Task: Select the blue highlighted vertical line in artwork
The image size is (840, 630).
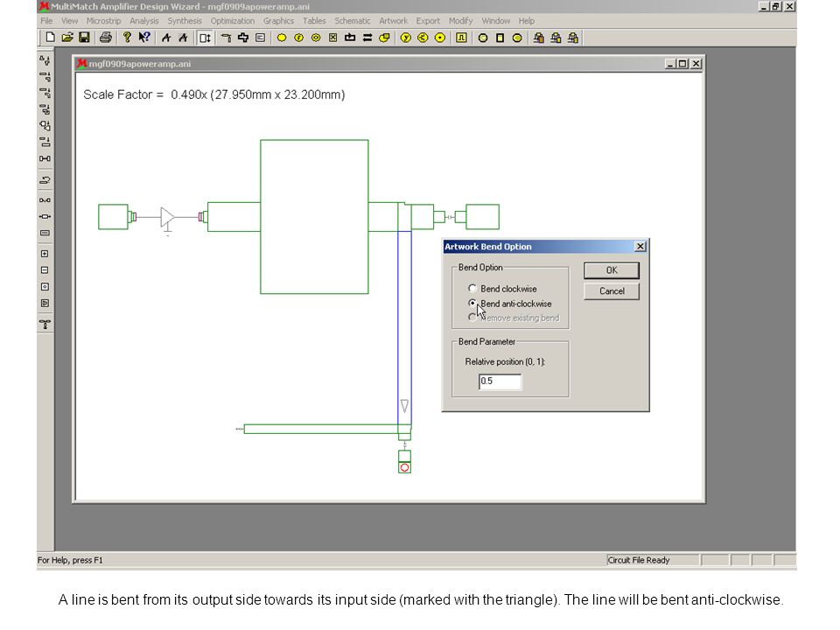Action: pos(404,328)
